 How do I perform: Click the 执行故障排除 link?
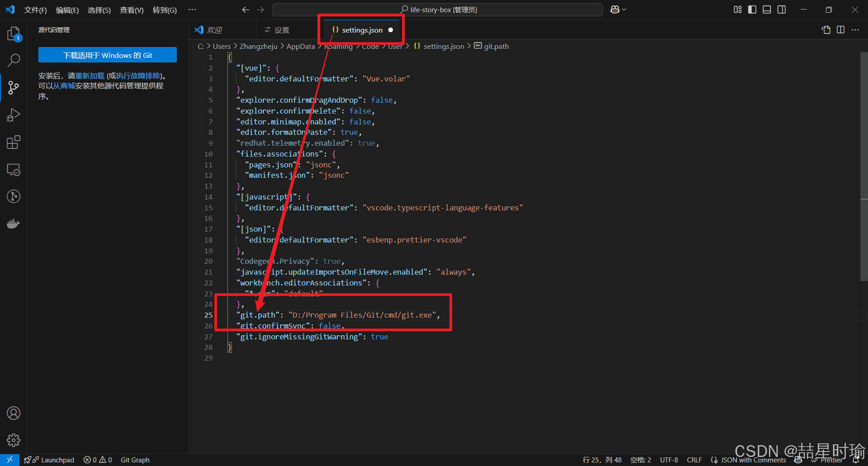coord(138,76)
